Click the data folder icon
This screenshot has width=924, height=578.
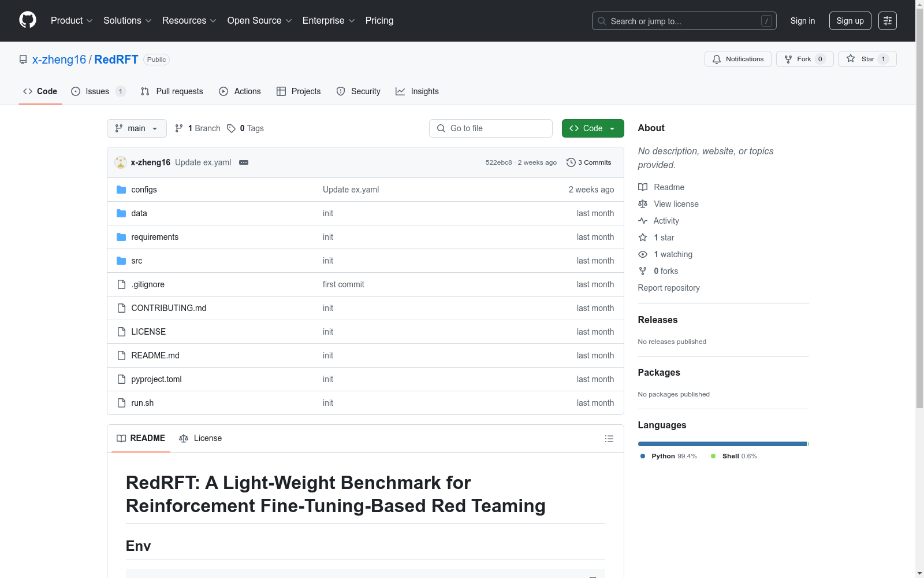(x=121, y=213)
